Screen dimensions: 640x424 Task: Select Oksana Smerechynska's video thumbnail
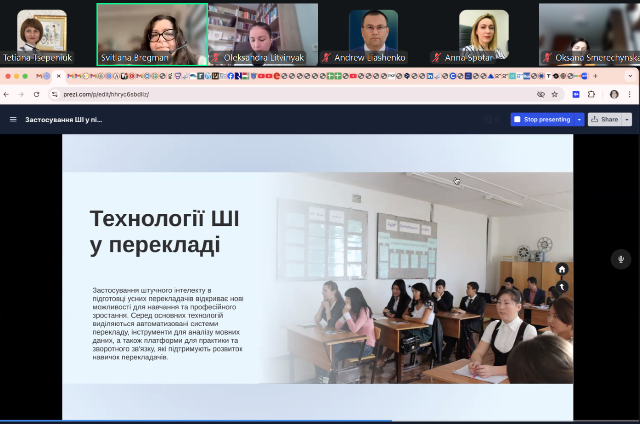[x=590, y=35]
